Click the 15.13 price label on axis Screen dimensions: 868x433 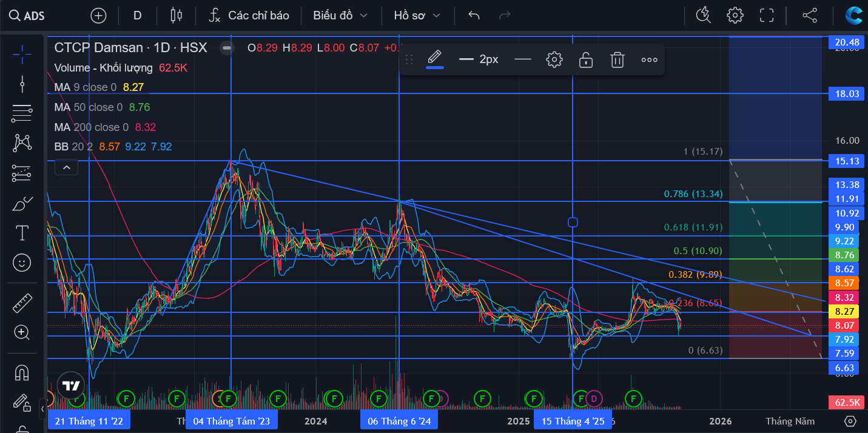[847, 161]
